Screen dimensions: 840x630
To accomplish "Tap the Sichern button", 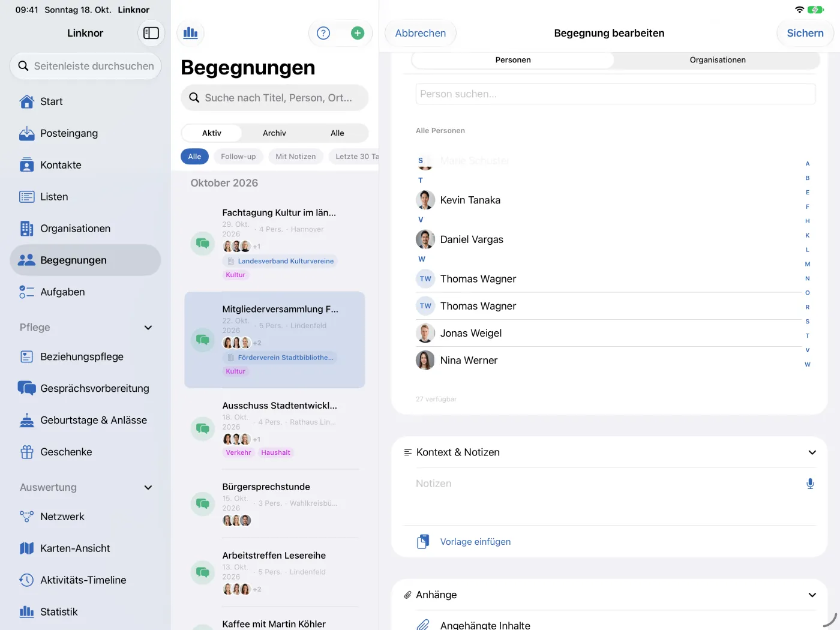I will pos(805,33).
